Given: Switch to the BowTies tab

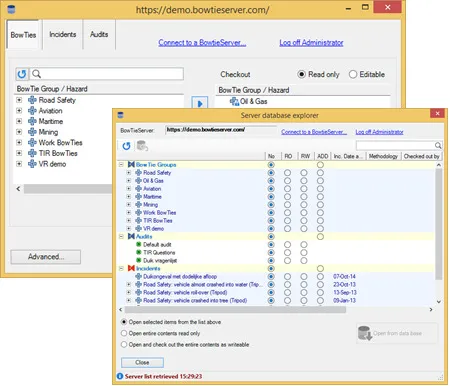Looking at the screenshot, I should [x=23, y=35].
